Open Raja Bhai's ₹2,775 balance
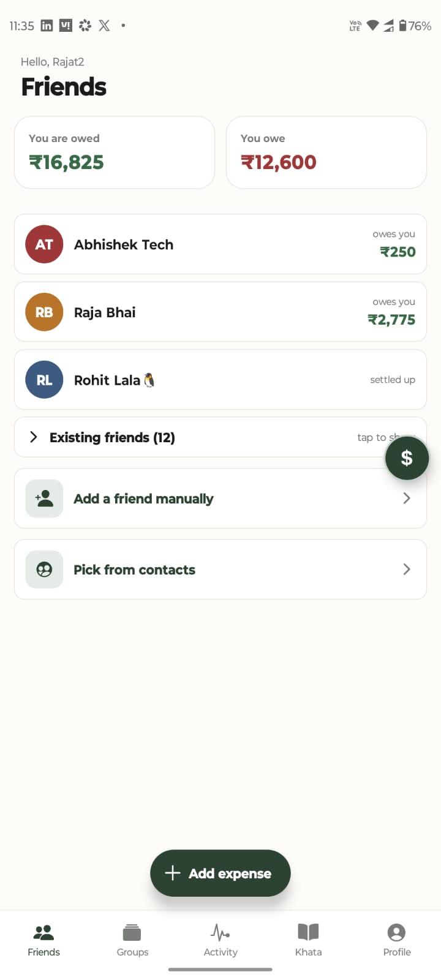441x980 pixels. [x=391, y=320]
